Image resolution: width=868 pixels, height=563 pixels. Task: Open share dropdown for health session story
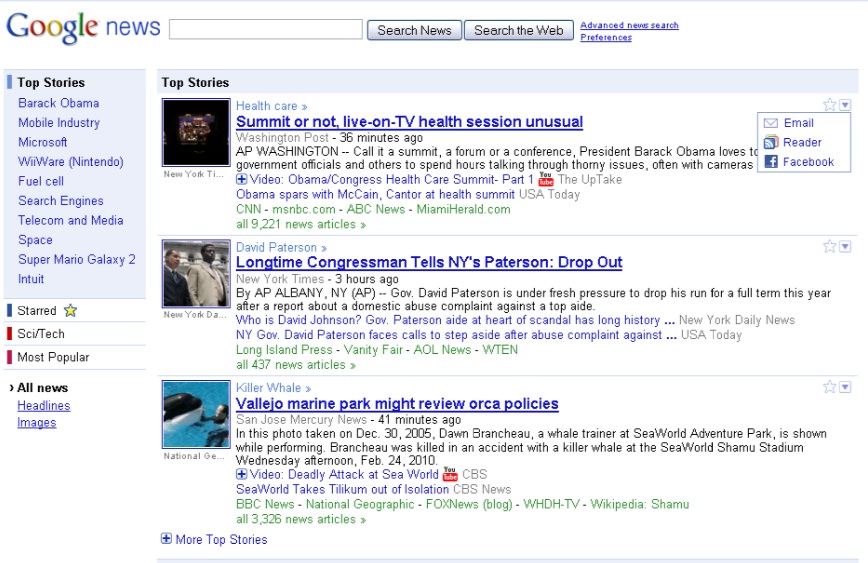tap(845, 105)
